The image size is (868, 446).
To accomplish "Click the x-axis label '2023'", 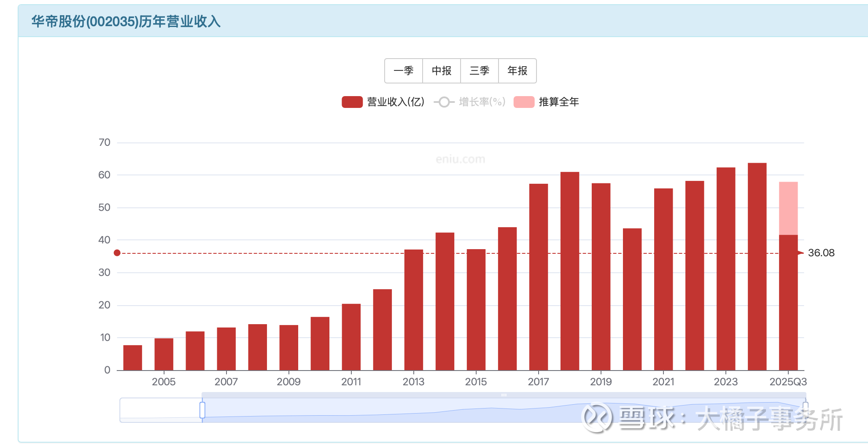I will (725, 382).
